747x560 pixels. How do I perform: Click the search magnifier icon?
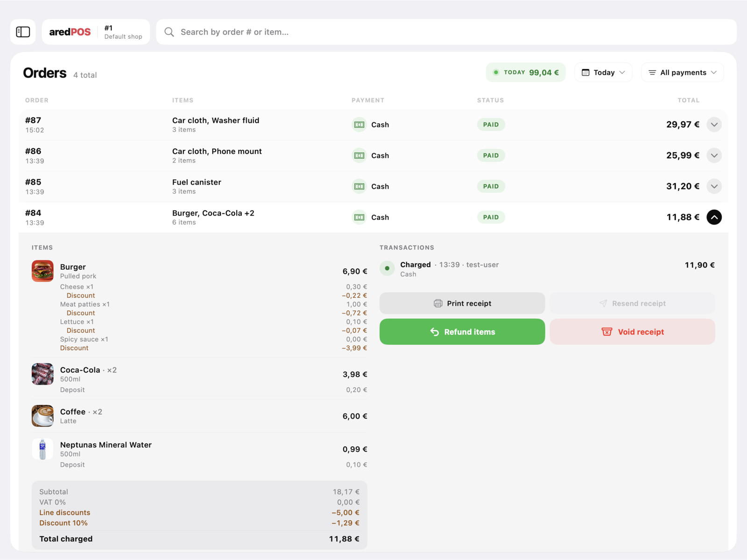[169, 32]
